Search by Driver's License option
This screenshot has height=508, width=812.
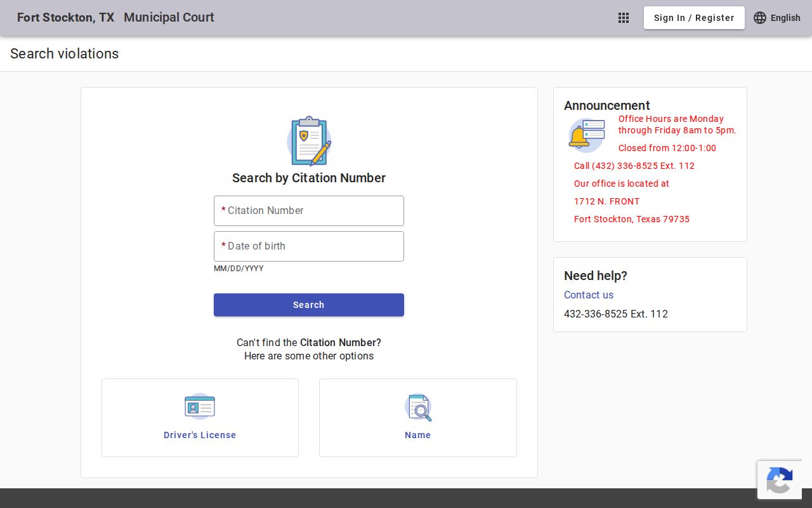pyautogui.click(x=200, y=418)
